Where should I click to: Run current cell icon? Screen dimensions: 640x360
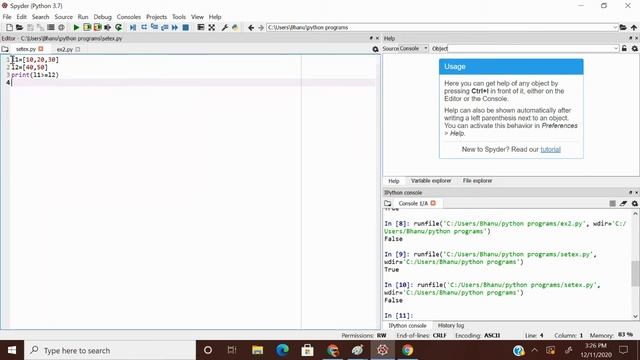[x=87, y=27]
